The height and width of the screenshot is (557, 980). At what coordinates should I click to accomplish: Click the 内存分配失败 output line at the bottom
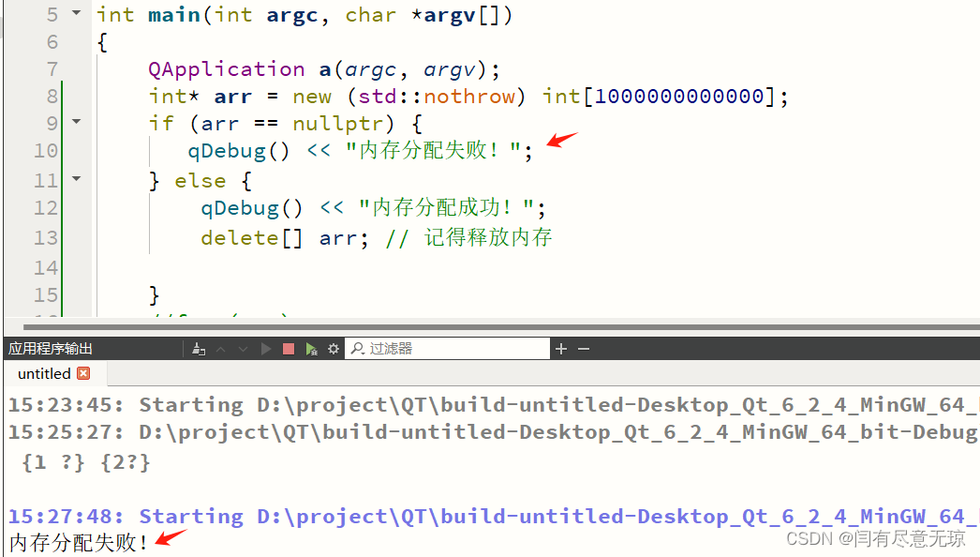pos(78,542)
